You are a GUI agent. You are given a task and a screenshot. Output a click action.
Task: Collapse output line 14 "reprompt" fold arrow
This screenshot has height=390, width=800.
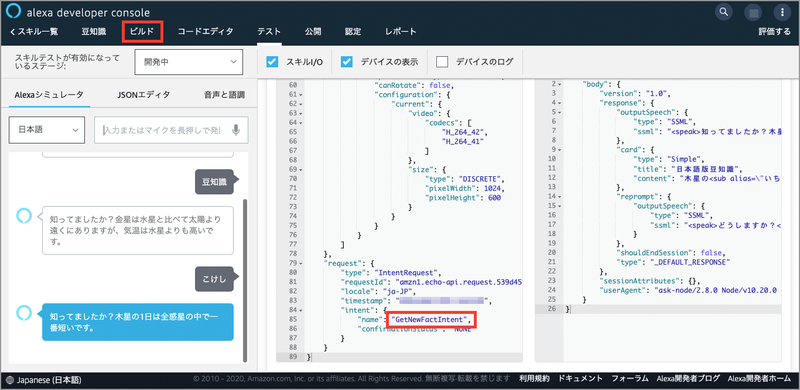click(x=560, y=196)
